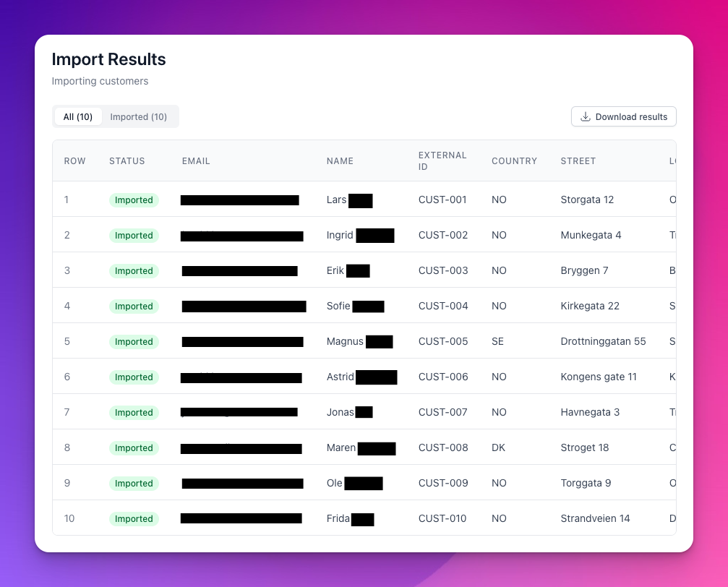The image size is (728, 587).
Task: Select the CUST-008 external ID cell
Action: (443, 447)
